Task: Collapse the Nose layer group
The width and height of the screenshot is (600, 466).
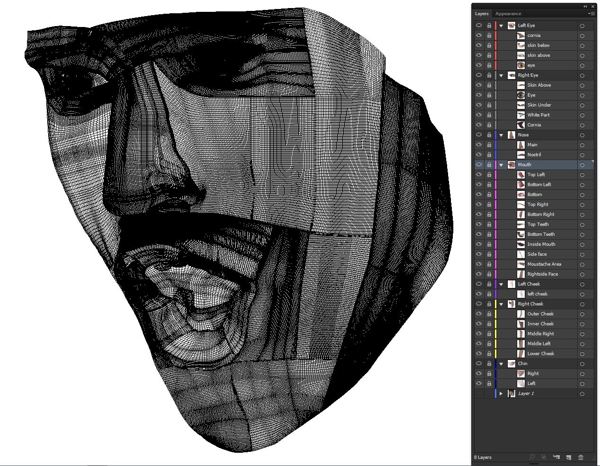Action: [501, 135]
